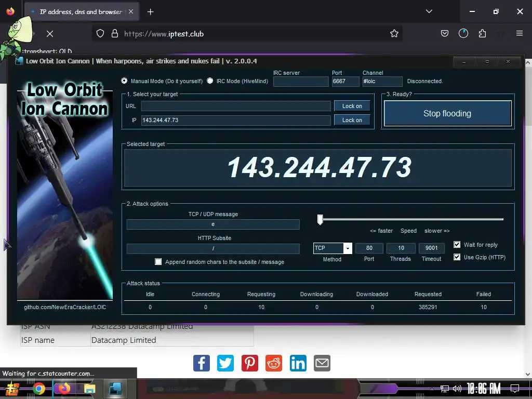The width and height of the screenshot is (532, 399).
Task: Focus the attack Port field 80
Action: [369, 248]
